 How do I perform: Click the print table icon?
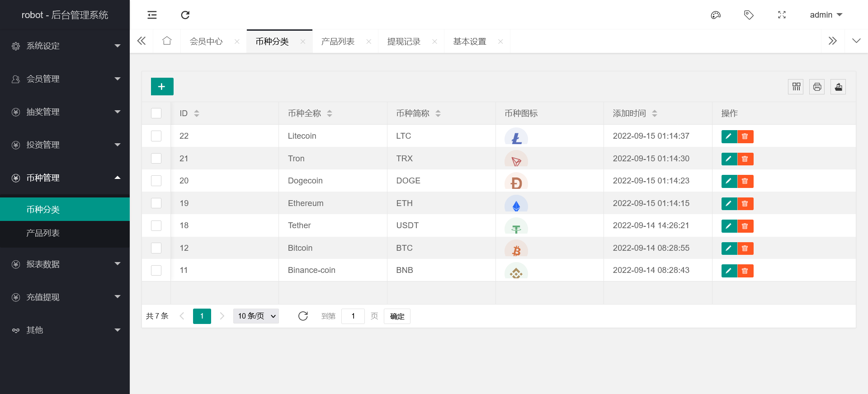click(817, 87)
